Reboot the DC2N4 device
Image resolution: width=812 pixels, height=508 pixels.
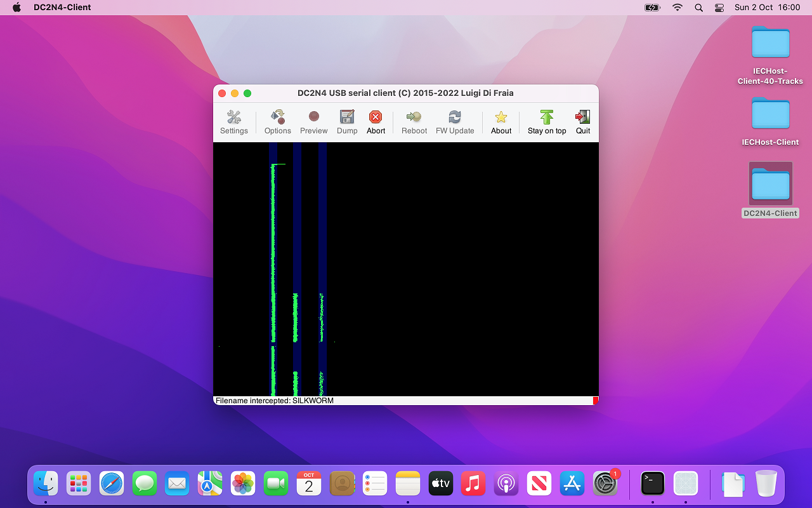coord(414,123)
